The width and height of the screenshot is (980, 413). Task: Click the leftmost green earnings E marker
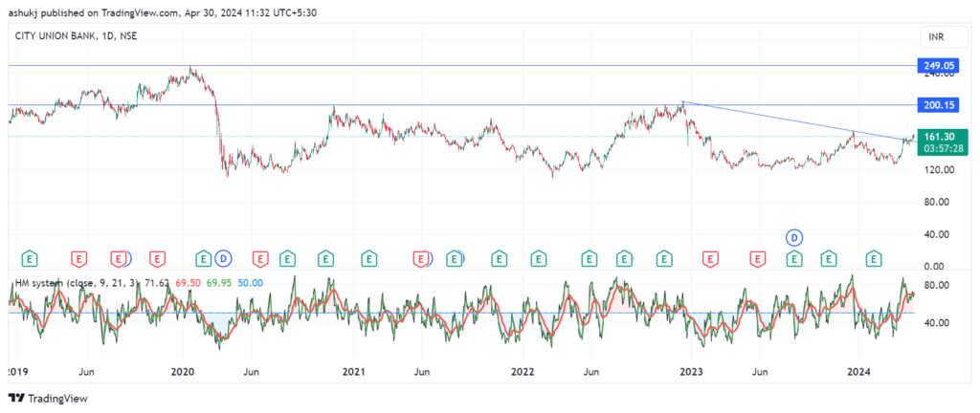click(30, 257)
